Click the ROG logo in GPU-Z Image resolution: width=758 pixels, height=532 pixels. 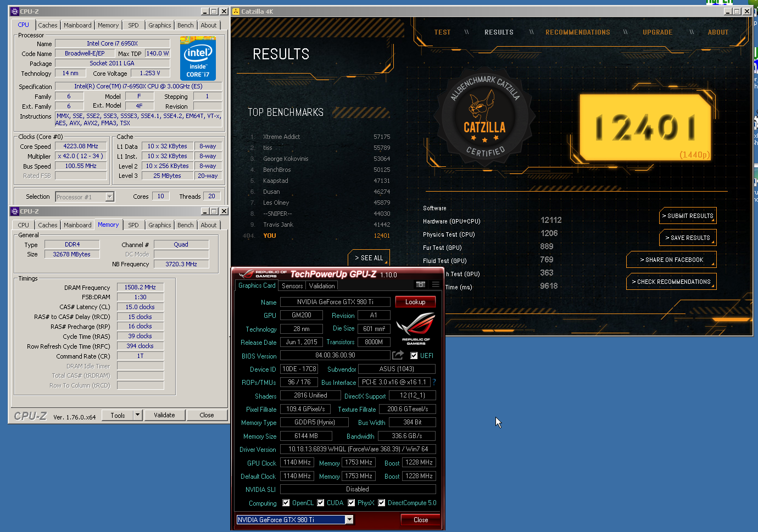pyautogui.click(x=416, y=328)
